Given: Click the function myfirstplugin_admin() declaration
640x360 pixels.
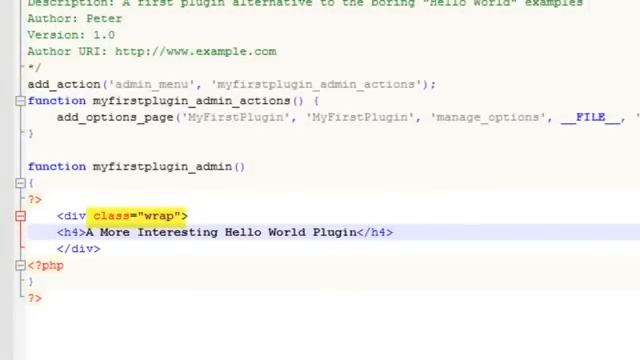Looking at the screenshot, I should coord(136,167).
